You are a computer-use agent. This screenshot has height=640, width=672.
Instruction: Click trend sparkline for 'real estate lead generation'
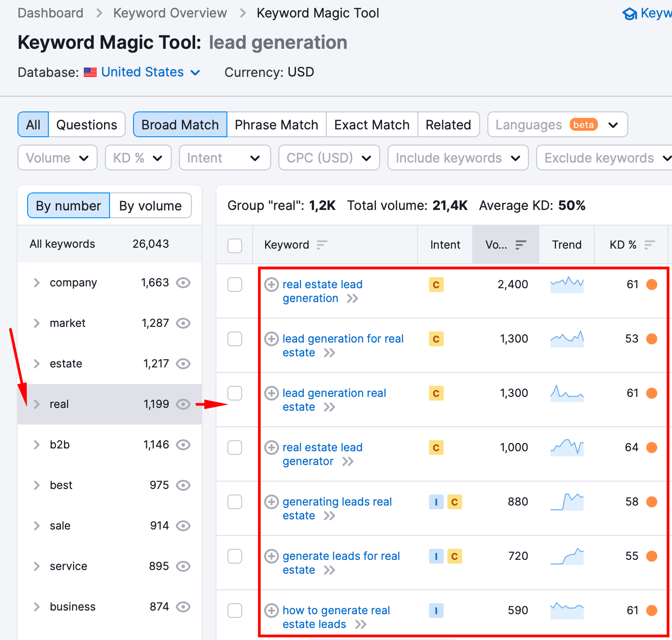pos(567,285)
